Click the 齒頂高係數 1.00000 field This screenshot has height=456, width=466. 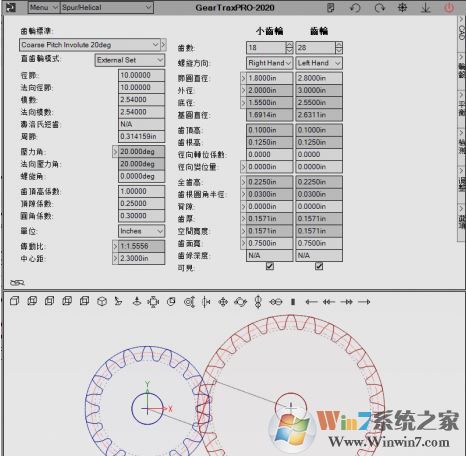click(141, 191)
